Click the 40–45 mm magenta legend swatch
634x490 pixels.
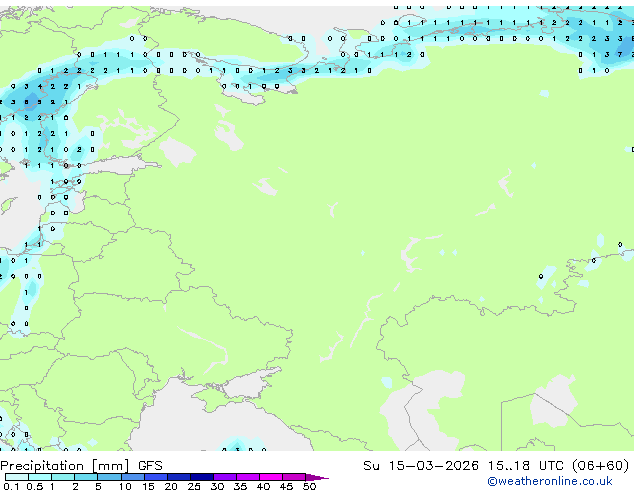(x=271, y=477)
